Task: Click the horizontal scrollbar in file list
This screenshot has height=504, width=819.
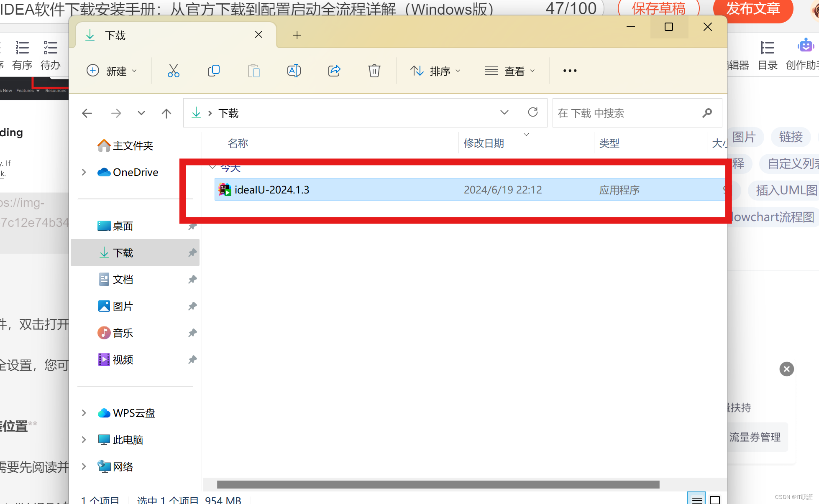Action: coord(438,484)
